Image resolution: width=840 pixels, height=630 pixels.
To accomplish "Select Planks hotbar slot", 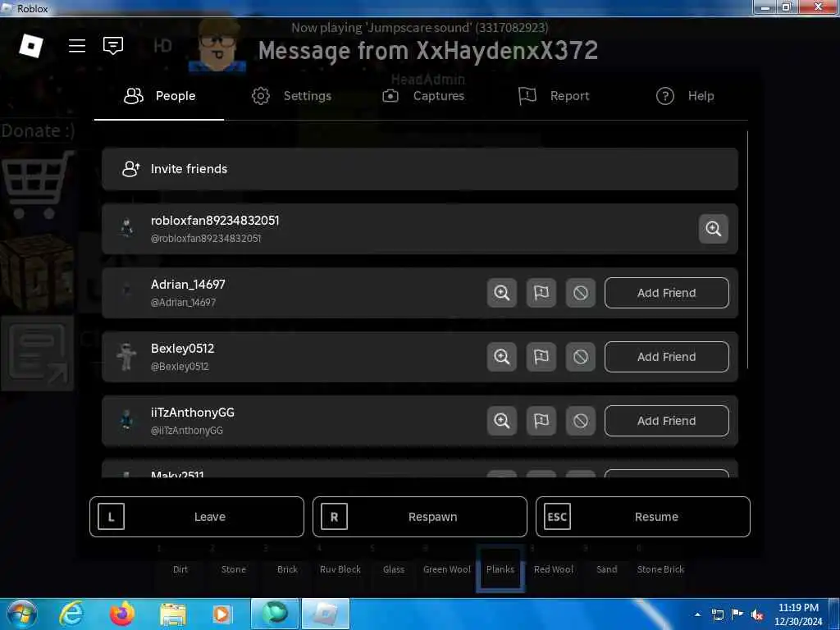I will click(x=500, y=569).
